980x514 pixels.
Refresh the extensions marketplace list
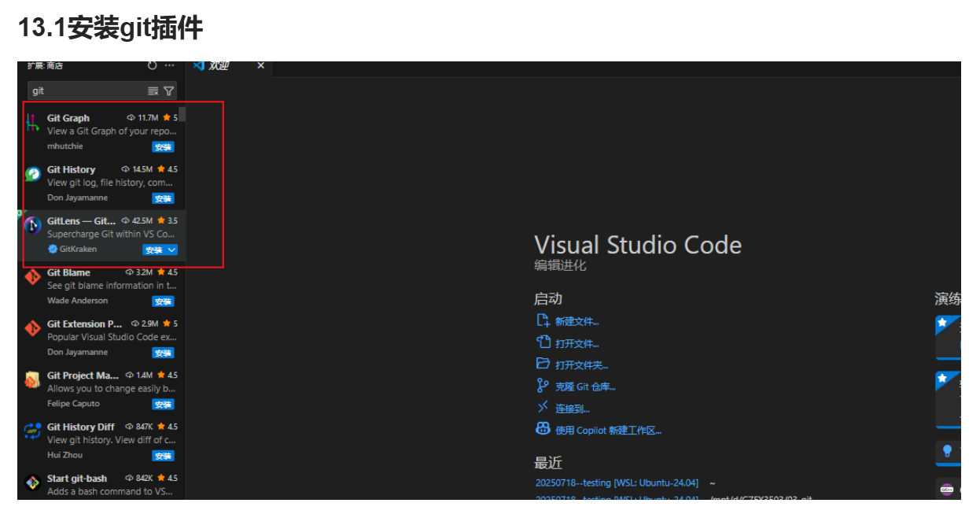tap(153, 65)
